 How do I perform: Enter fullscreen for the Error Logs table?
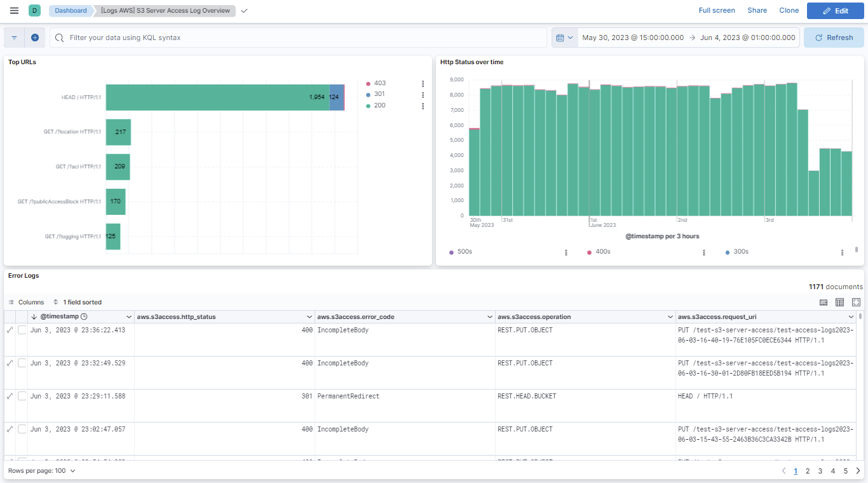click(856, 302)
